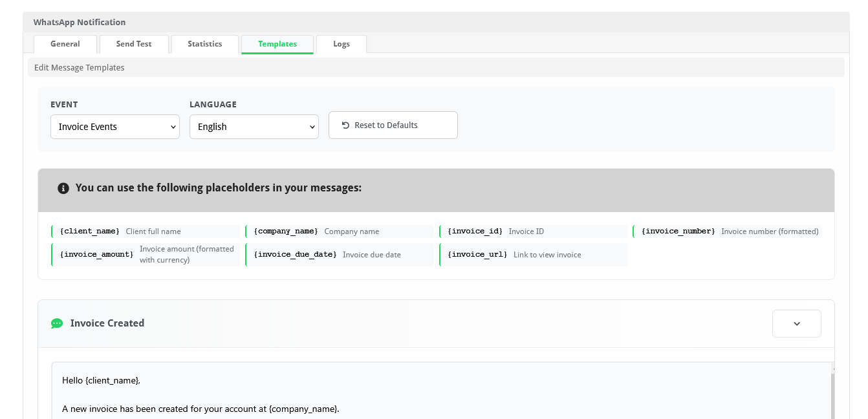
Task: Click the reset arrow icon
Action: [345, 125]
